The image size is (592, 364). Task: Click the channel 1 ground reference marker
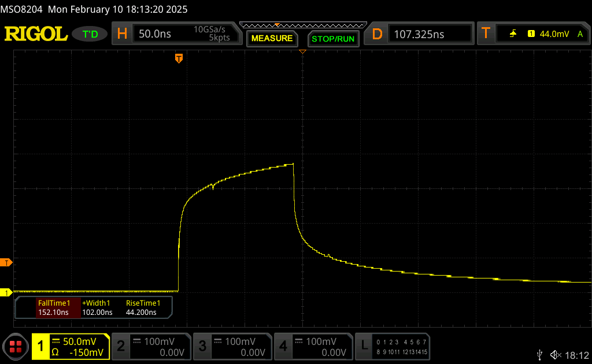click(6, 292)
